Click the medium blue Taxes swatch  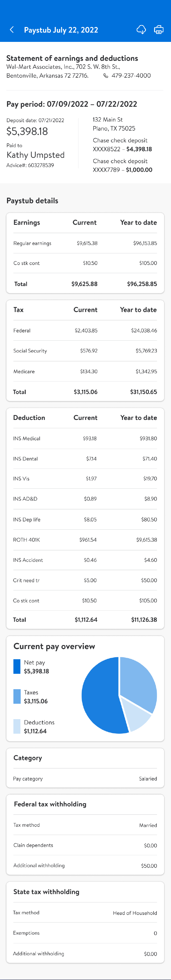[17, 696]
